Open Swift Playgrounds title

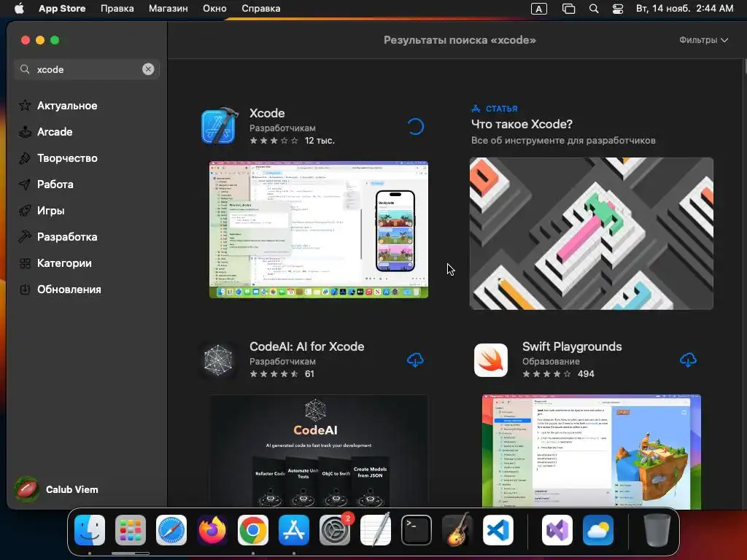click(572, 346)
